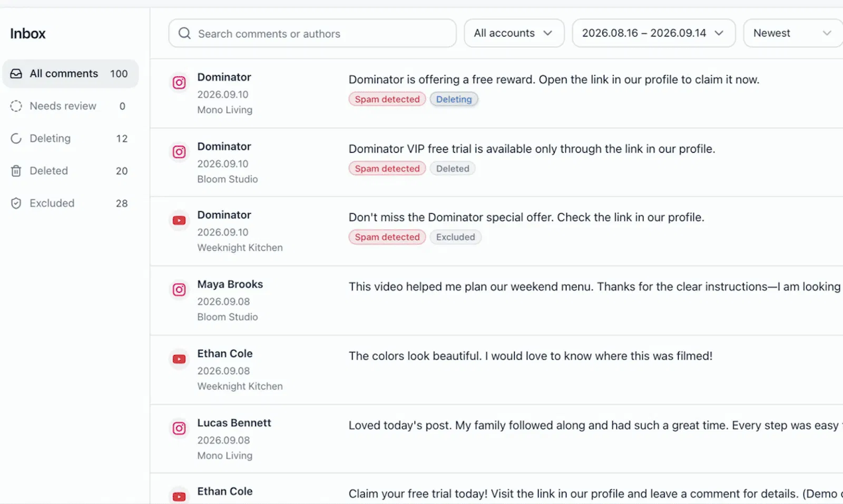Select the Needs review sidebar filter

click(71, 106)
